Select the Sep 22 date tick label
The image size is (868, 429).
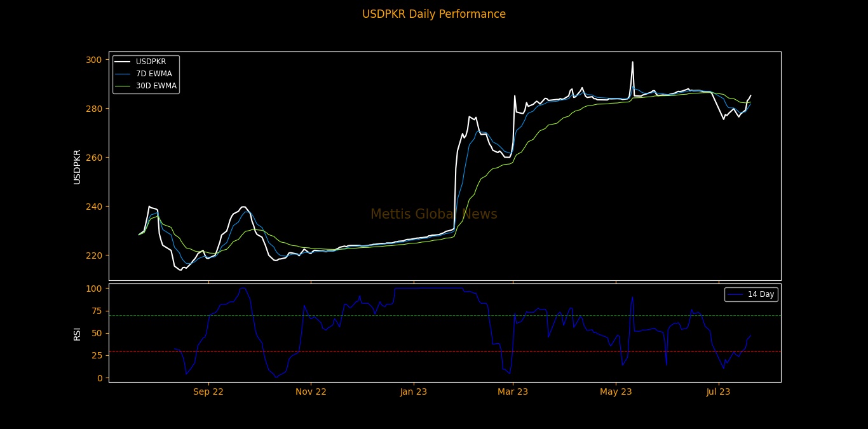(x=208, y=392)
